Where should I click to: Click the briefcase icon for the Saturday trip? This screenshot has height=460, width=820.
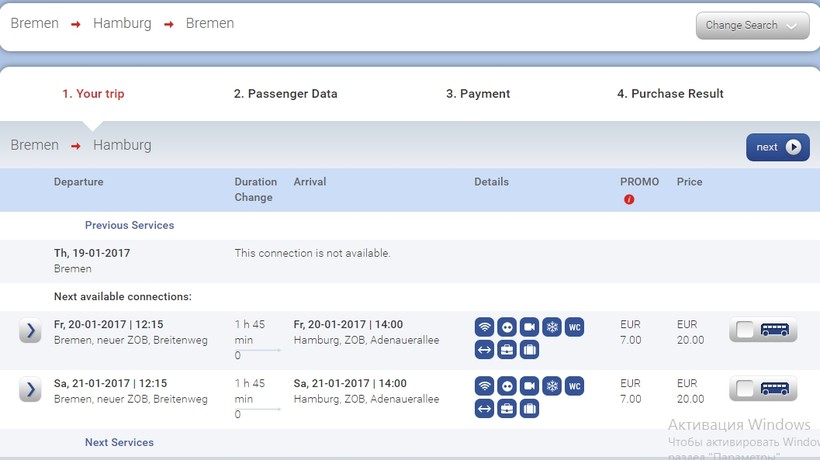pyautogui.click(x=507, y=408)
